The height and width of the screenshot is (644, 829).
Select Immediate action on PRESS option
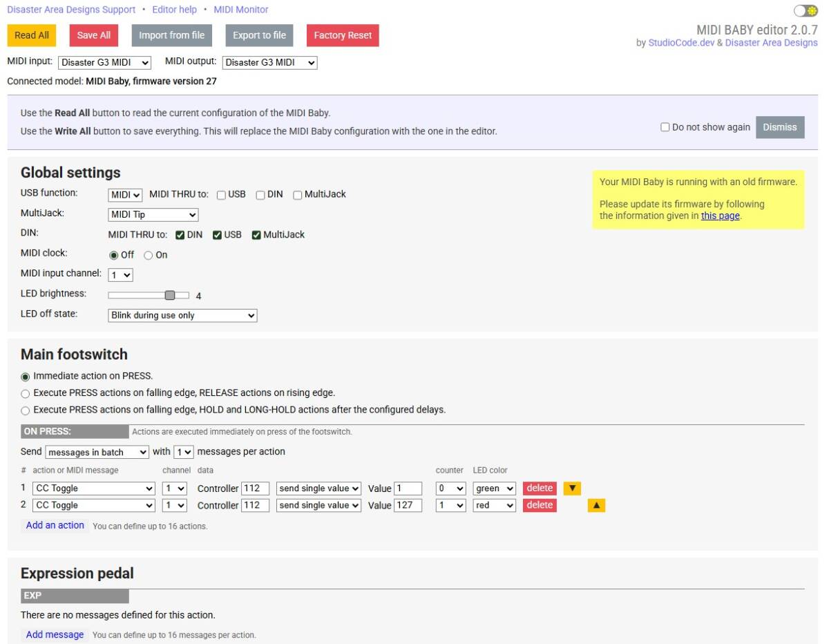26,377
